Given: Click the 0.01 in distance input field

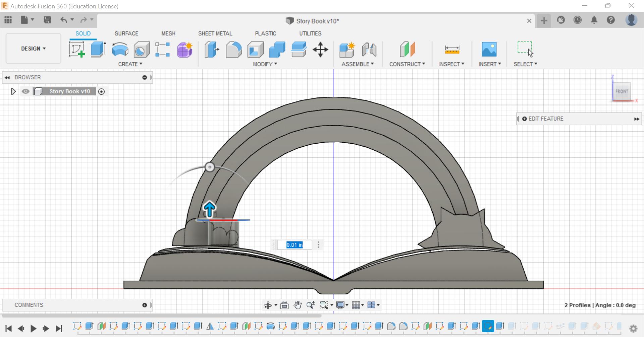Looking at the screenshot, I should point(294,245).
